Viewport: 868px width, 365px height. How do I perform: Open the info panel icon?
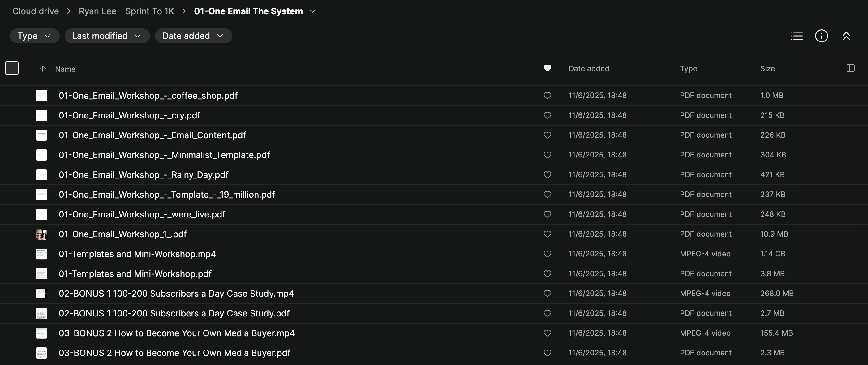821,36
